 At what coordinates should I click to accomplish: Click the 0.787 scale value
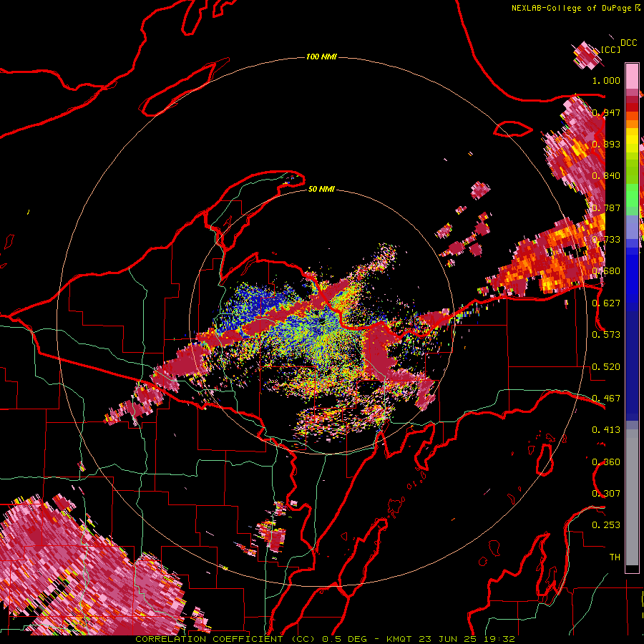click(606, 208)
